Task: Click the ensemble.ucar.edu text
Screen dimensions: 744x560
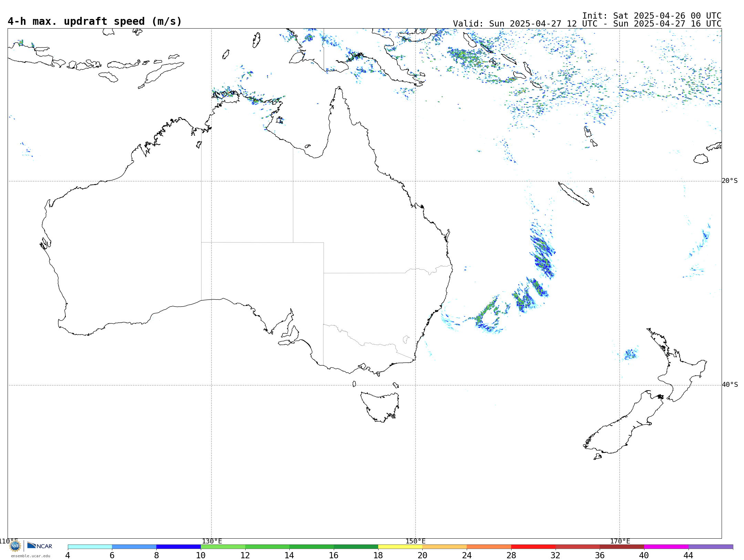Action: click(x=31, y=556)
